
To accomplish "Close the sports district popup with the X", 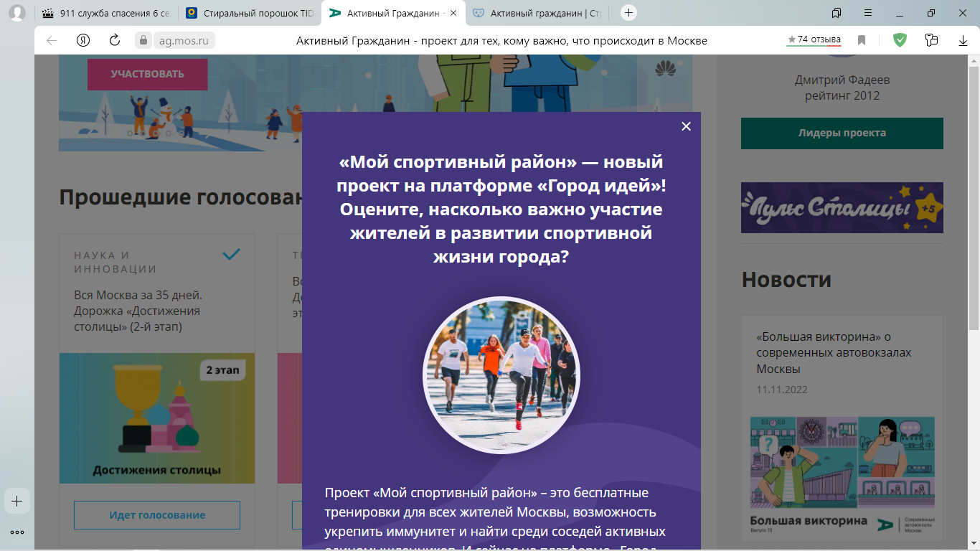I will tap(686, 126).
